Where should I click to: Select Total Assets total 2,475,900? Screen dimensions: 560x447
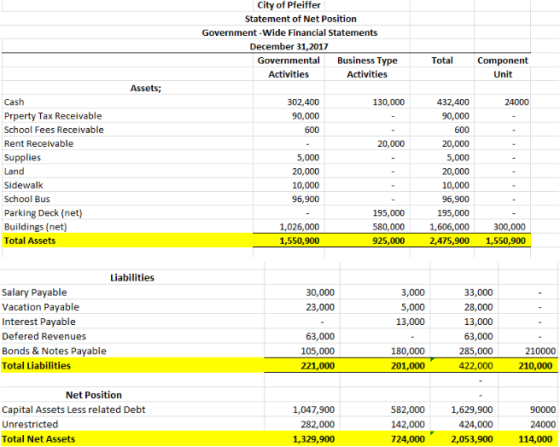pyautogui.click(x=449, y=241)
